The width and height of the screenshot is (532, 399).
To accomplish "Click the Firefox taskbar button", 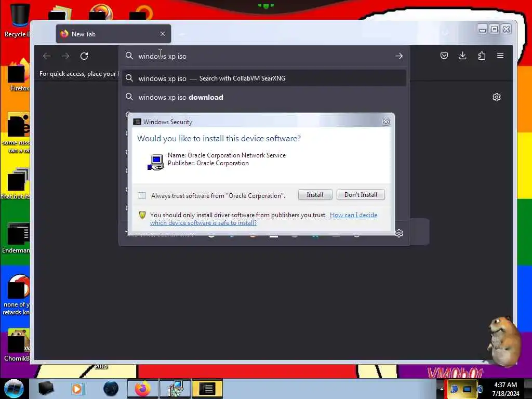I will click(x=142, y=389).
